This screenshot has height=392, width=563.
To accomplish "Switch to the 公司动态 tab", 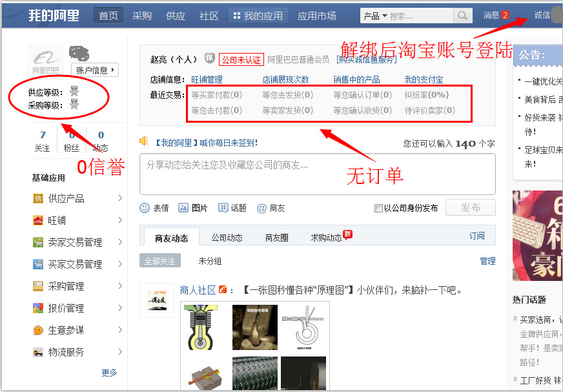I will point(227,238).
